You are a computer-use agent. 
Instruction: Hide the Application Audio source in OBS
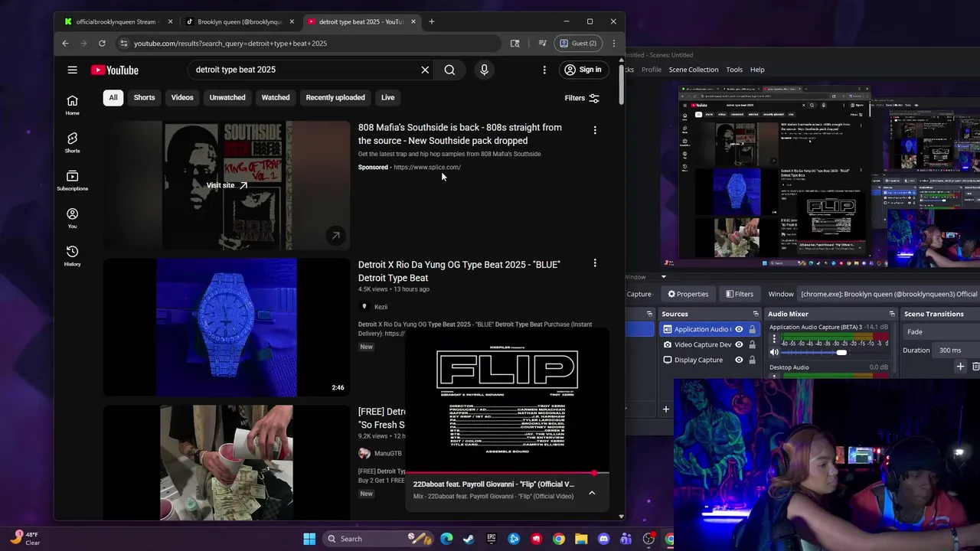(x=739, y=329)
